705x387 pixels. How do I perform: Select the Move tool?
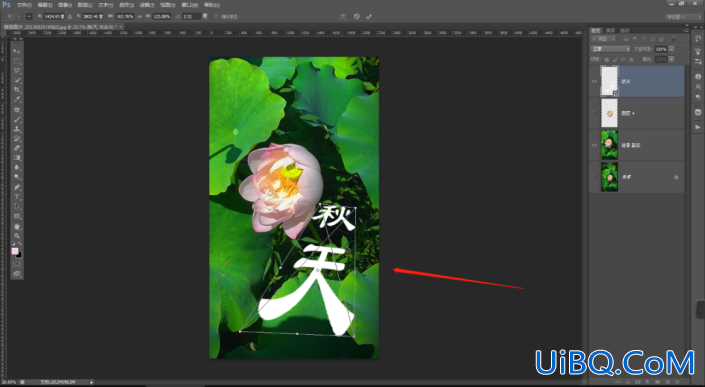(x=17, y=51)
